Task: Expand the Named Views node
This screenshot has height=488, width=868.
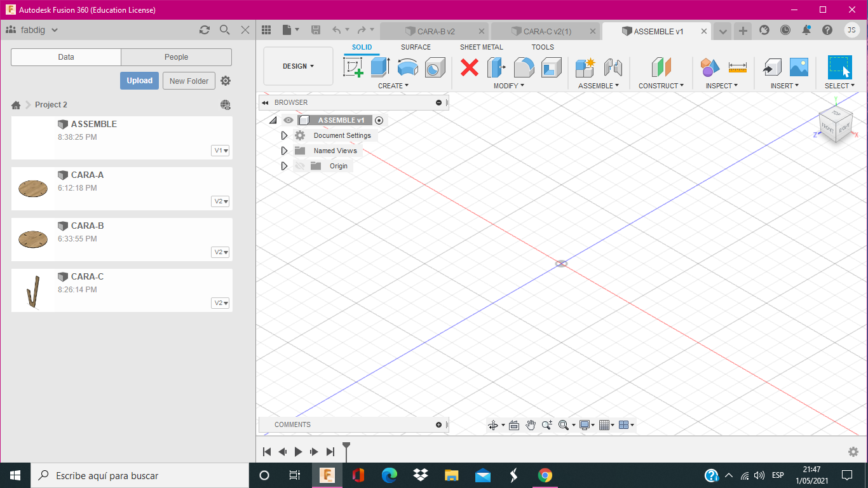Action: pos(285,151)
